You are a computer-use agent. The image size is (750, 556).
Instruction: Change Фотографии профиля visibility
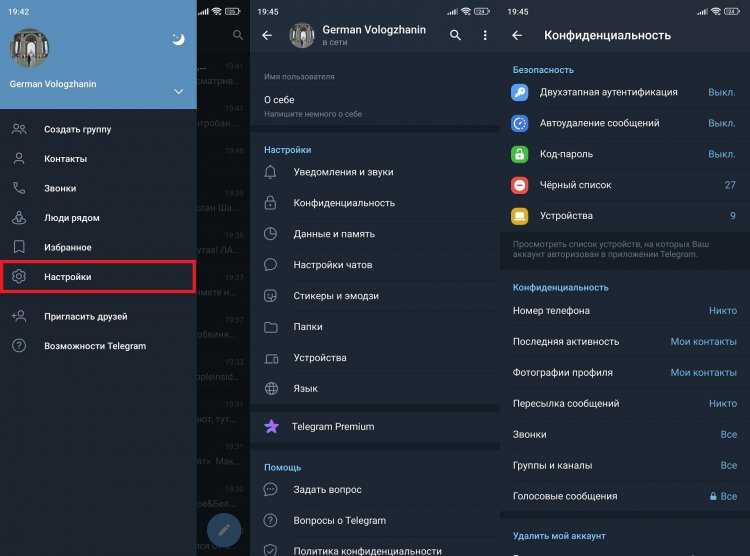625,373
